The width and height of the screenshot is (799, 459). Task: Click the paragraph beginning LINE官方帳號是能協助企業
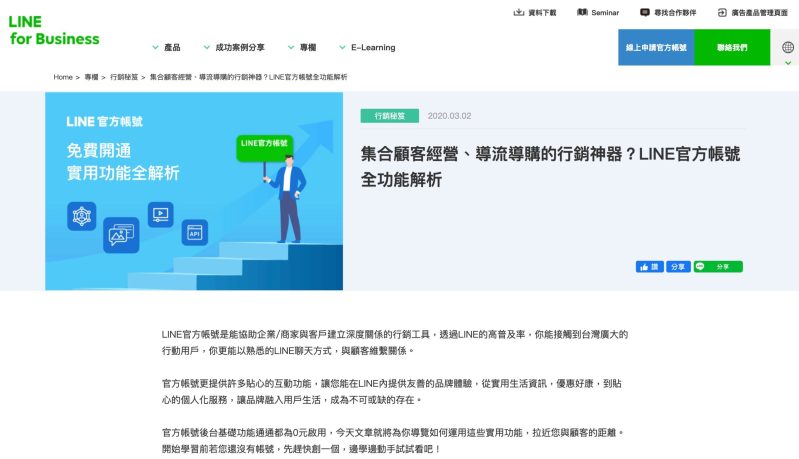coord(395,343)
